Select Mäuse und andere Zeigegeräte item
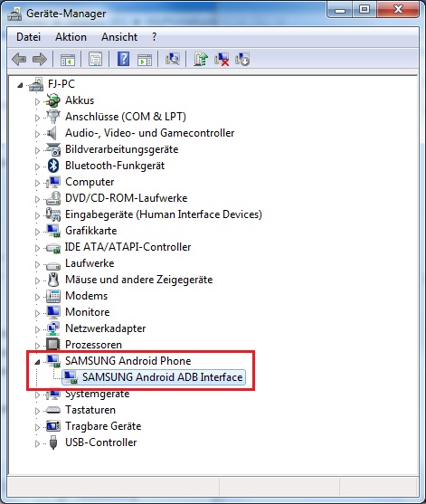The image size is (426, 504). tap(138, 280)
